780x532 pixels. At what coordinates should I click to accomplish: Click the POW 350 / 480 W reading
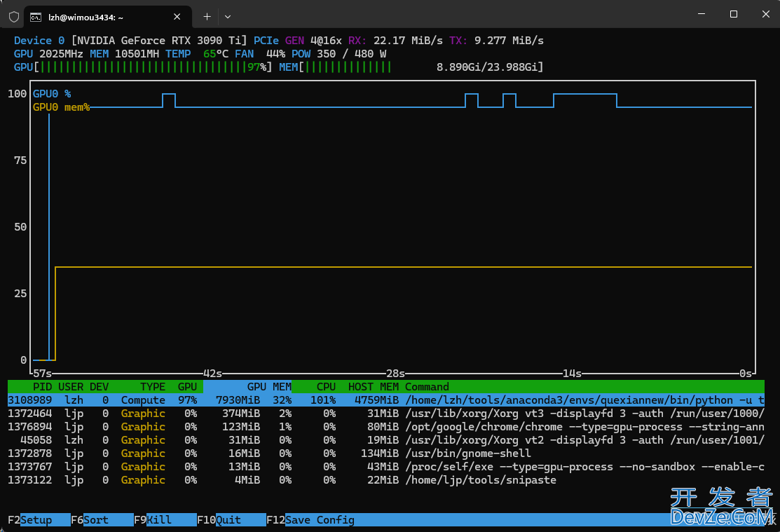pos(338,54)
